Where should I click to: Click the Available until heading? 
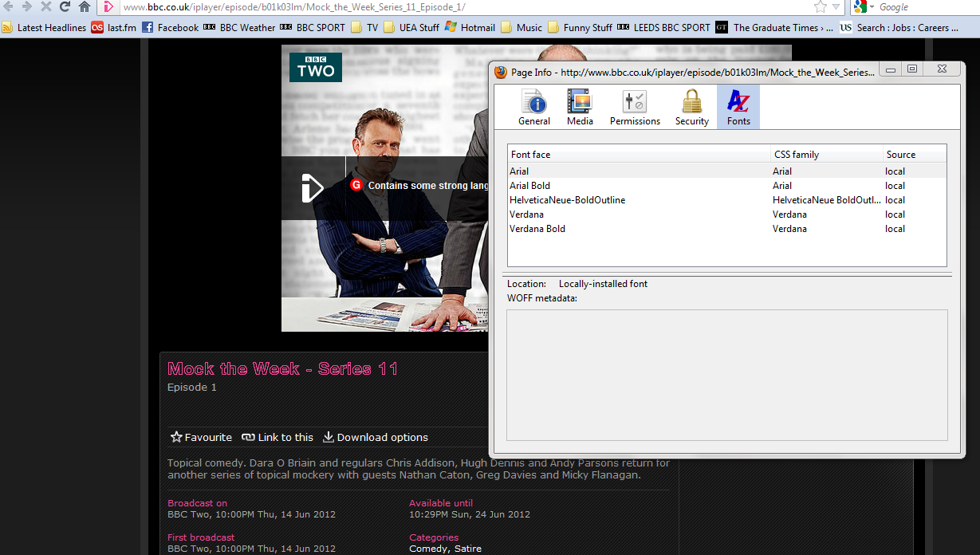tap(441, 503)
